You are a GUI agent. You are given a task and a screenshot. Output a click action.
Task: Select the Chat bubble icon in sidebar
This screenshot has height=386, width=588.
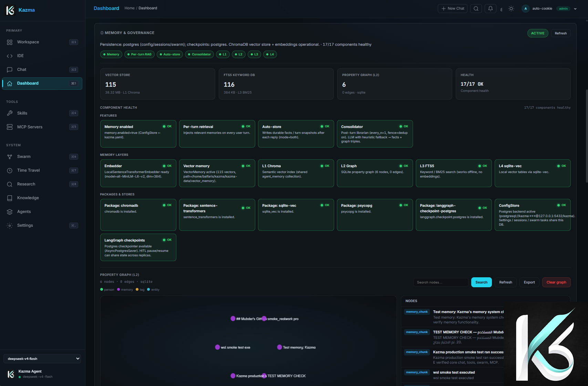click(x=10, y=69)
